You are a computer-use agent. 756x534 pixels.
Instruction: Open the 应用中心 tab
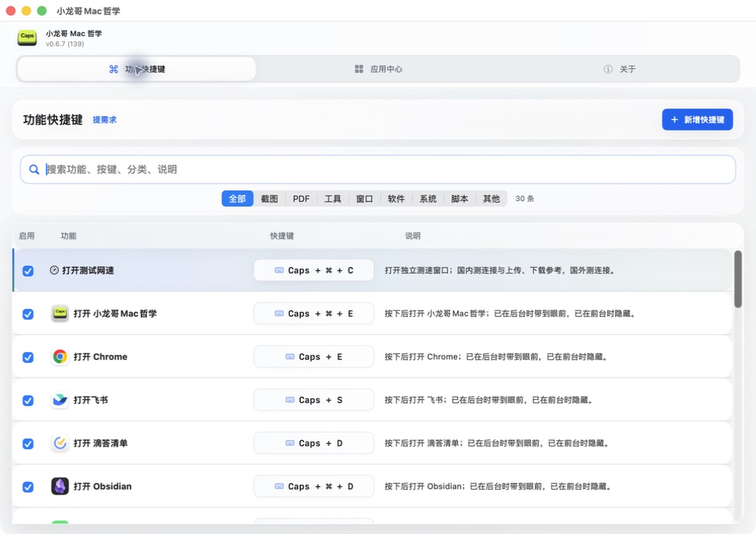pos(378,70)
